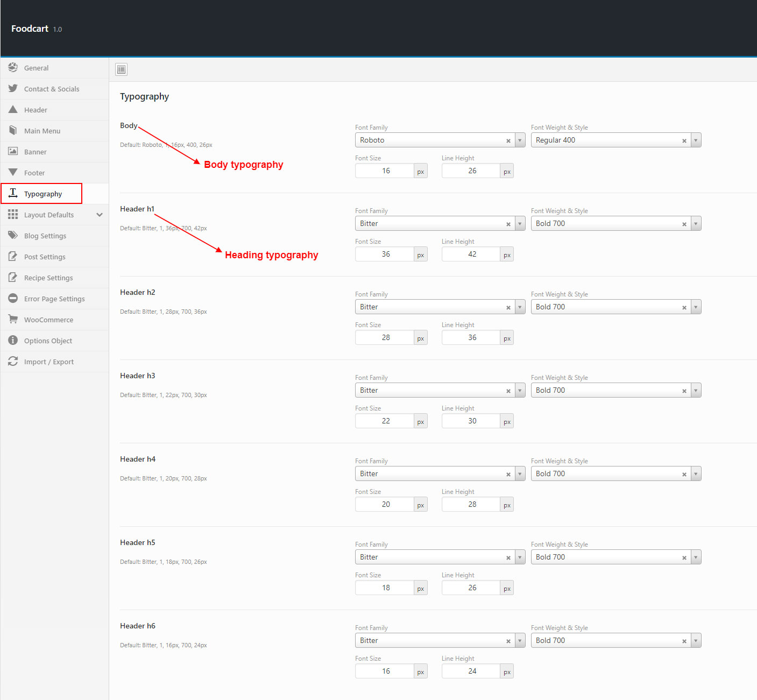
Task: Open the Header h3 Font Family dropdown
Action: coord(520,391)
